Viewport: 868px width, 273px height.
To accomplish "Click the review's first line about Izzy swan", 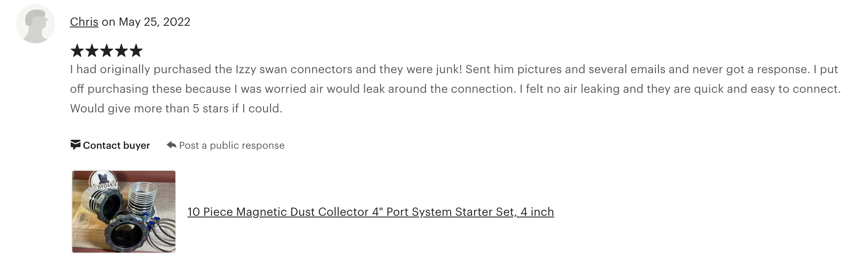I will (454, 69).
